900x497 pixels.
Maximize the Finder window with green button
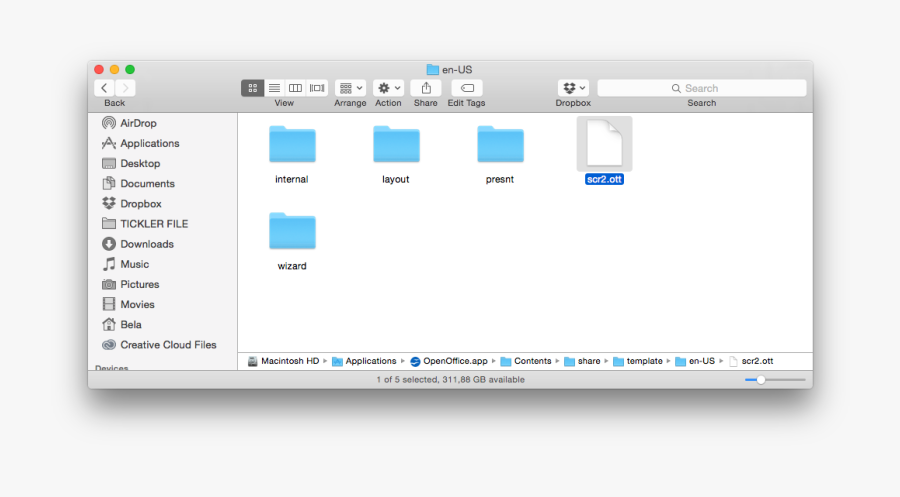click(130, 69)
